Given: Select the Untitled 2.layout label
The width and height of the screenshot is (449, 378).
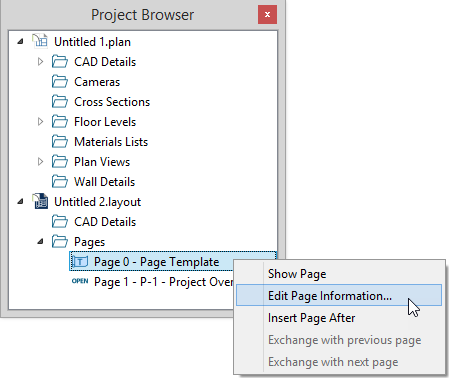Looking at the screenshot, I should point(98,202).
